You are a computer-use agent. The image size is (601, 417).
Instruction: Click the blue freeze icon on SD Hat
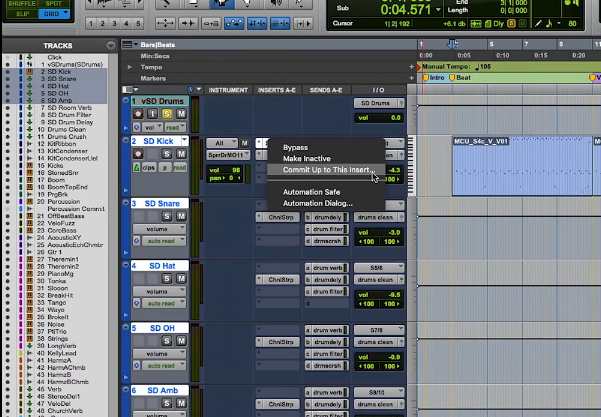coord(136,303)
